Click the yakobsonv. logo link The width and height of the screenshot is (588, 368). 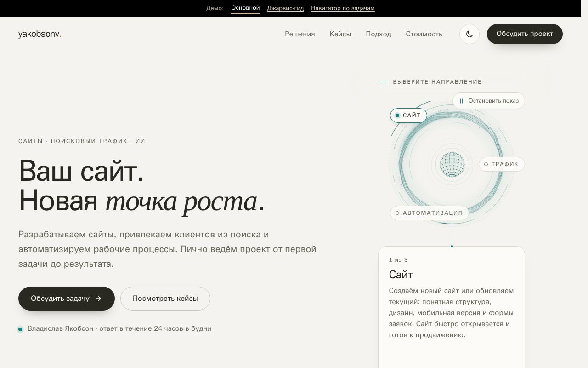click(40, 34)
